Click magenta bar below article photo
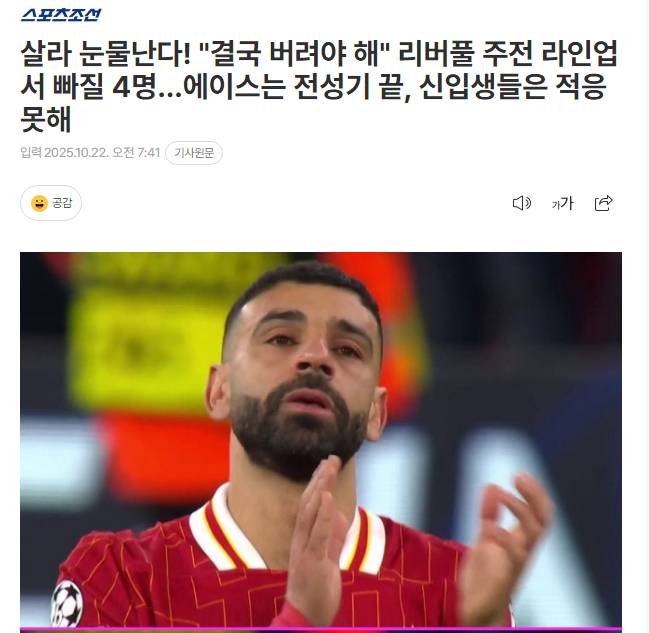Viewport: 649px width, 633px height. point(321,630)
